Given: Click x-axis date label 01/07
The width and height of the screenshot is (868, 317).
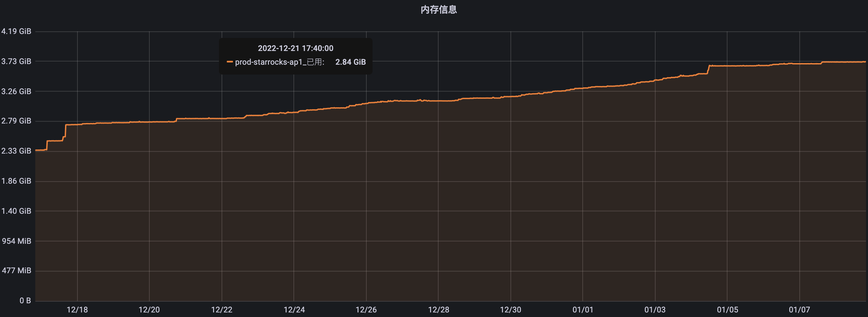Looking at the screenshot, I should coord(799,310).
